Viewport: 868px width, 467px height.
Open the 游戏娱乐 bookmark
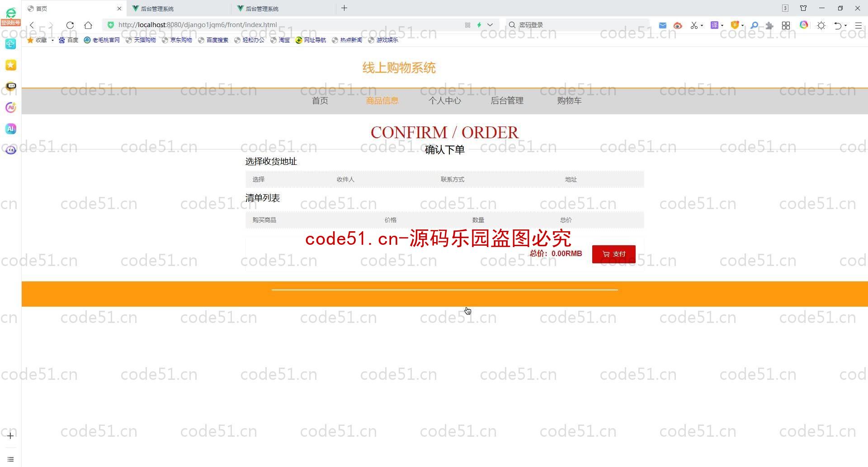[383, 40]
